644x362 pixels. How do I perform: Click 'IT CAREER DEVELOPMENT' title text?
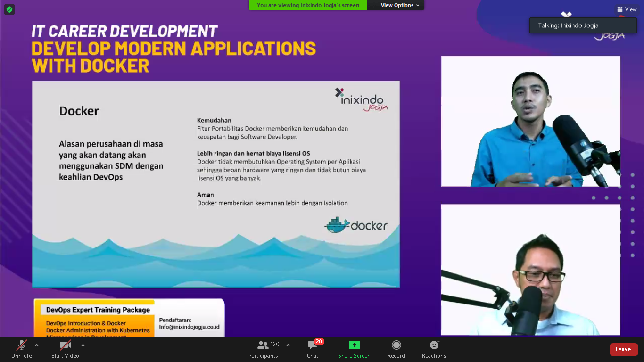pos(124,31)
